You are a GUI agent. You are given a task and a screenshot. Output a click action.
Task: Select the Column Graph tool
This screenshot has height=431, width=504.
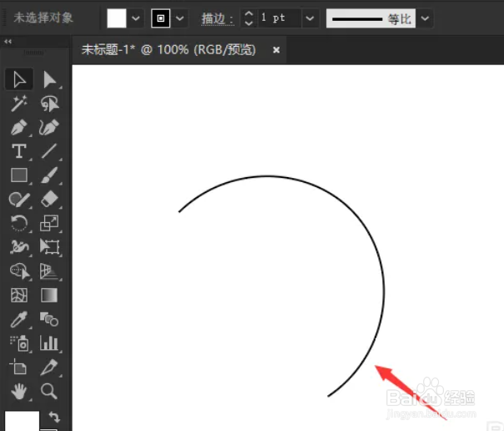pos(49,343)
